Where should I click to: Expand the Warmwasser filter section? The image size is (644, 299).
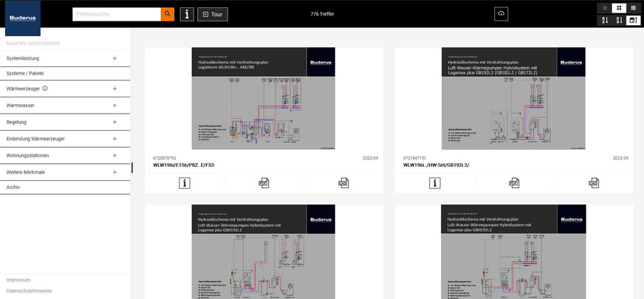tap(114, 106)
